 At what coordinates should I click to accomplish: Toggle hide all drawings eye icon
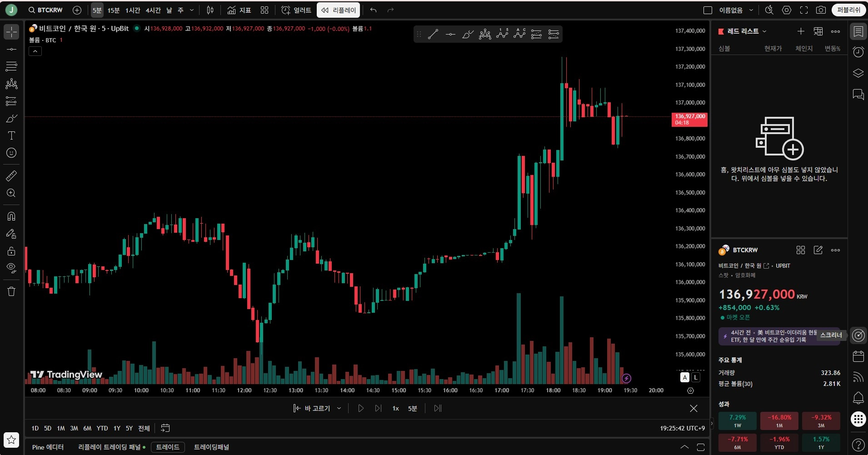[11, 268]
